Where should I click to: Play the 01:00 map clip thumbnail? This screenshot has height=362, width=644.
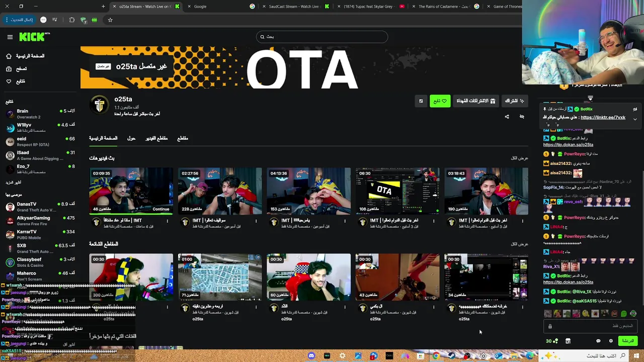[x=220, y=277]
